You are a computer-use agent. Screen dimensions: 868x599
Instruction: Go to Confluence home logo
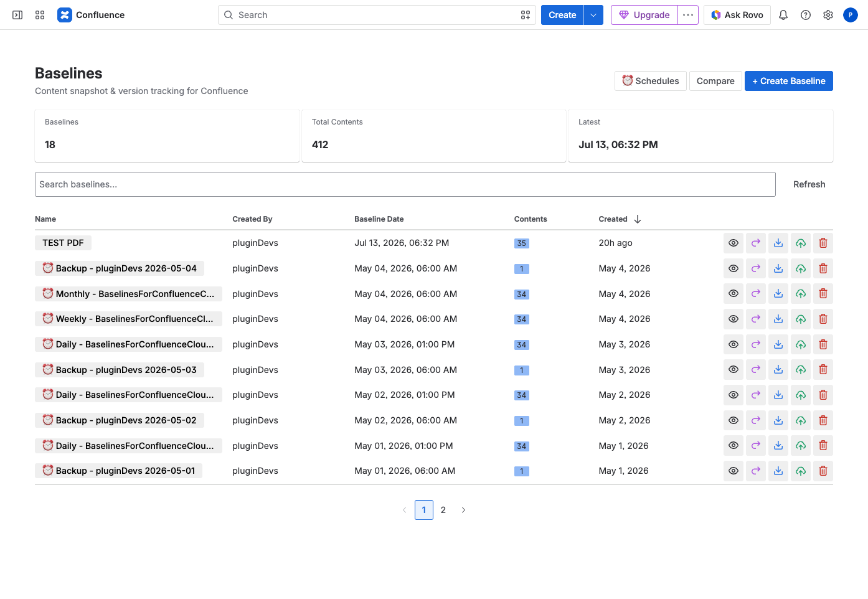pos(91,15)
